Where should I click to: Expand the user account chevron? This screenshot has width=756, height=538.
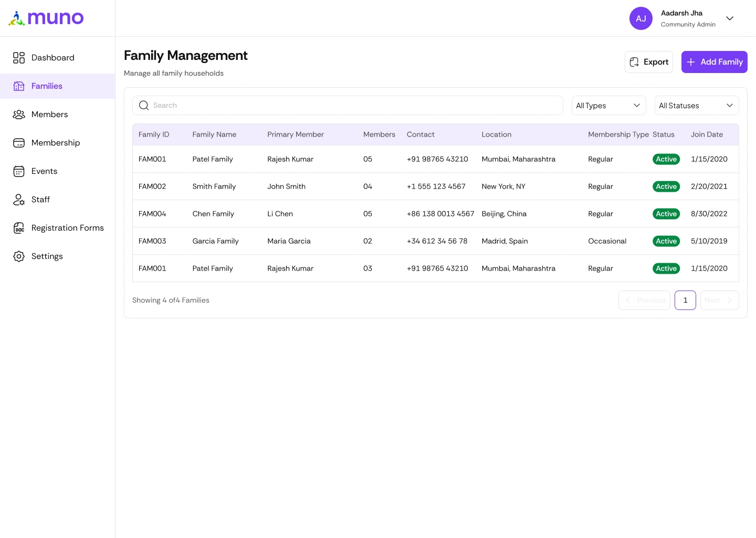[730, 18]
